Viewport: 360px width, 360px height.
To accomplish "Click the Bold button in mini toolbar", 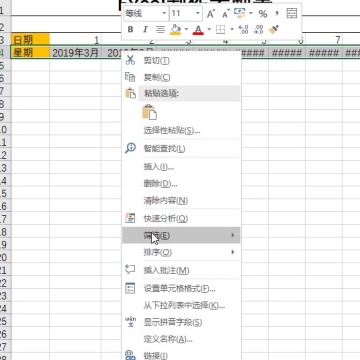I will click(x=130, y=30).
